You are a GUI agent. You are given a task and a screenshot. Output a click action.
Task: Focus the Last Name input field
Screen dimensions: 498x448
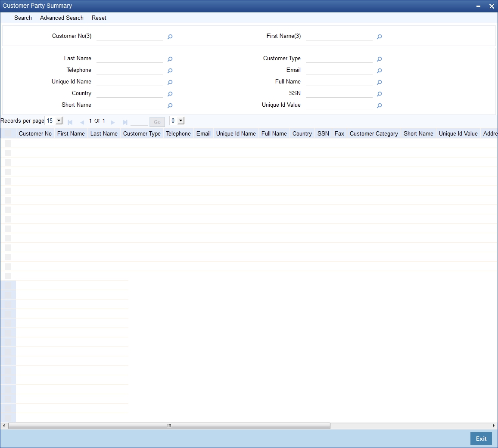(x=130, y=59)
